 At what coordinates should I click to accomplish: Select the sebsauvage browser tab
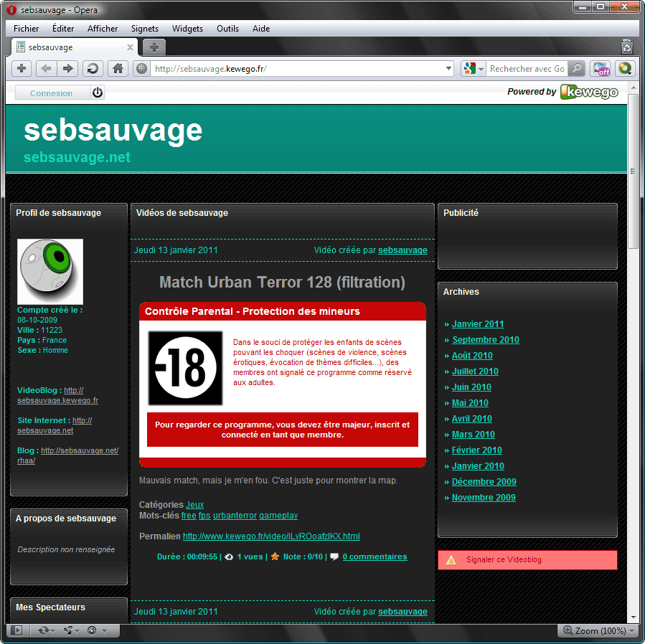coord(74,47)
